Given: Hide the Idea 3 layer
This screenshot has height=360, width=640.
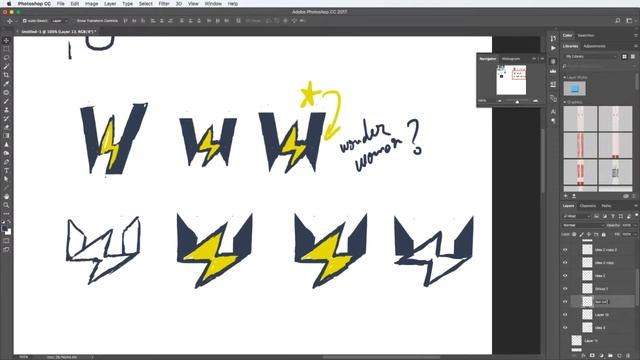Looking at the screenshot, I should [x=565, y=327].
